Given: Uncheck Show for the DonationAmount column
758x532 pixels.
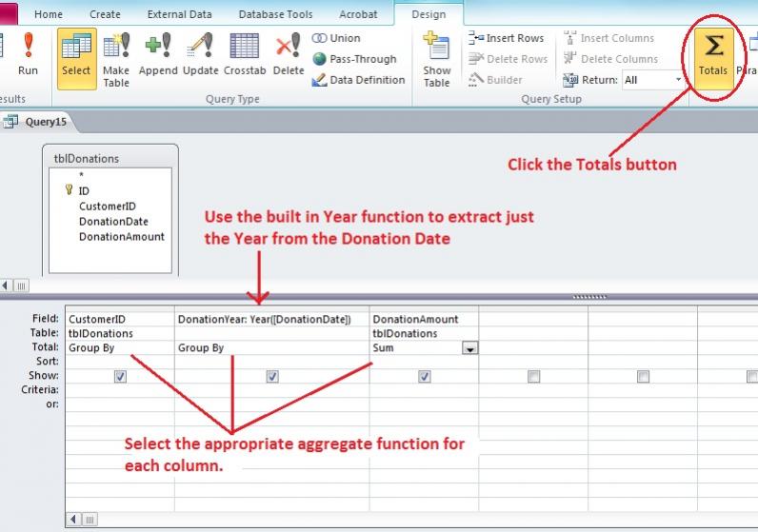Looking at the screenshot, I should click(425, 376).
